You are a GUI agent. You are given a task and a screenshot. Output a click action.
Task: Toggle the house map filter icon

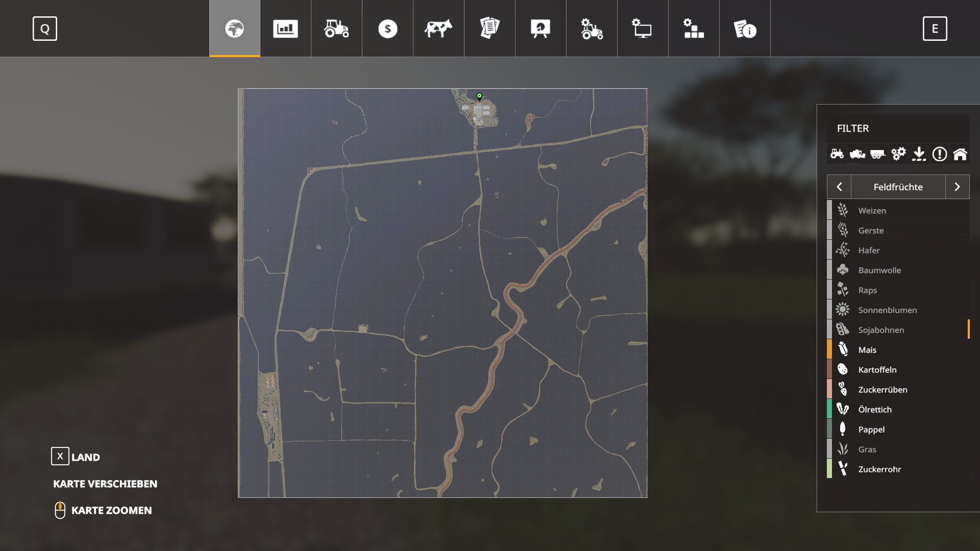coord(960,154)
